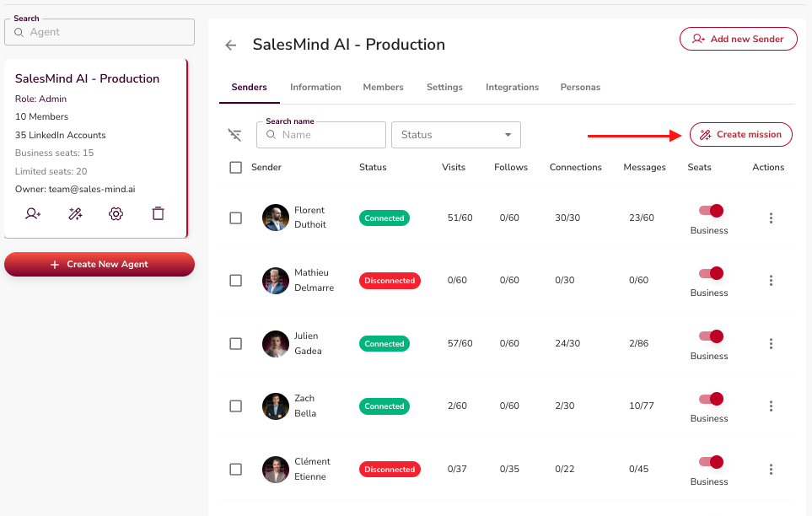Image resolution: width=812 pixels, height=516 pixels.
Task: Click magic wand icon in agent card
Action: (x=75, y=213)
